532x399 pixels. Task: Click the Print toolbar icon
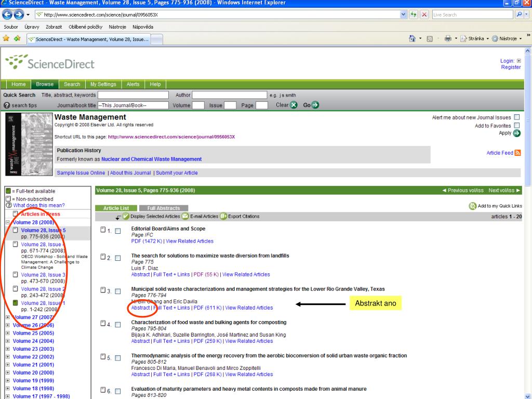pyautogui.click(x=448, y=38)
